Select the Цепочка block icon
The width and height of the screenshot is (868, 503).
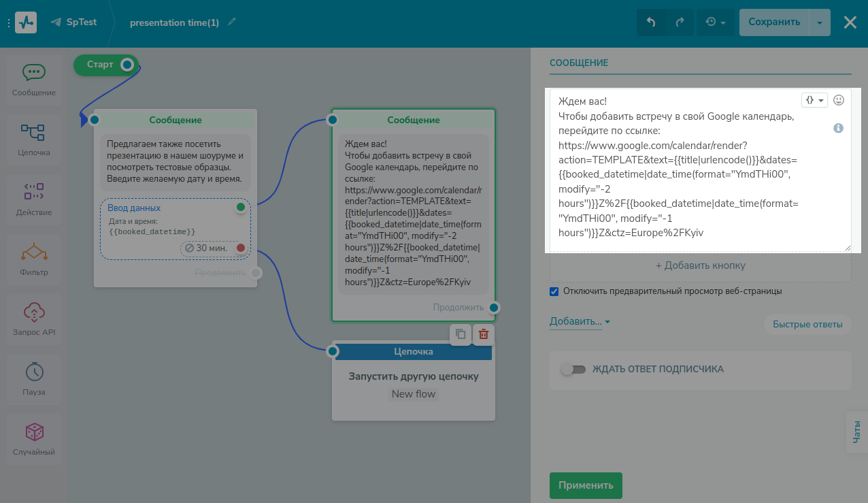point(33,133)
